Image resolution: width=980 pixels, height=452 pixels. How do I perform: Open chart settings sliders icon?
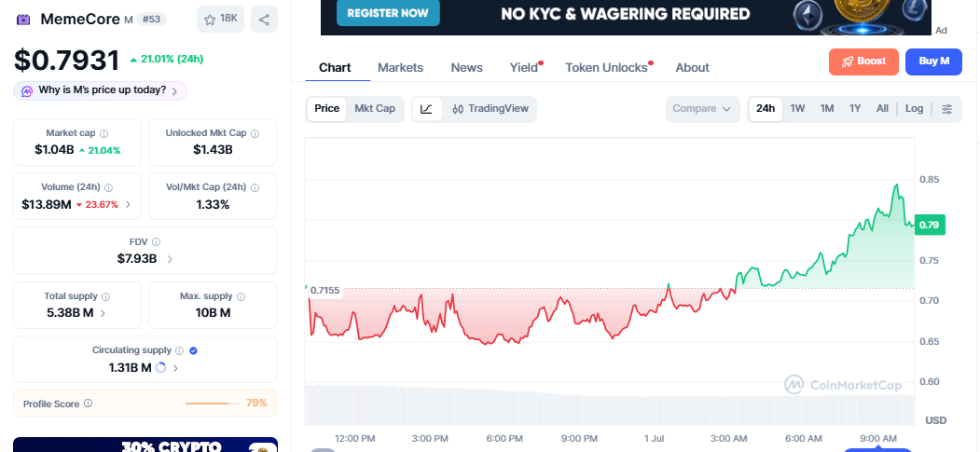[x=946, y=109]
